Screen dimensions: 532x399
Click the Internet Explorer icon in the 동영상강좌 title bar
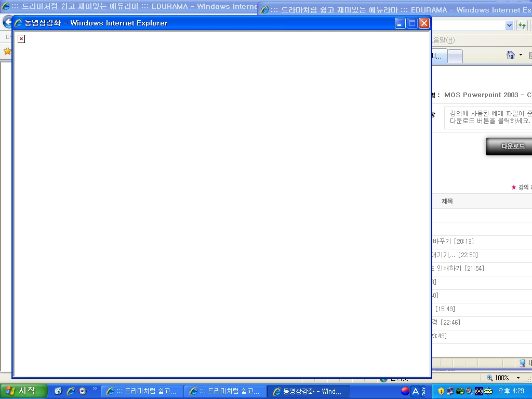(x=18, y=23)
